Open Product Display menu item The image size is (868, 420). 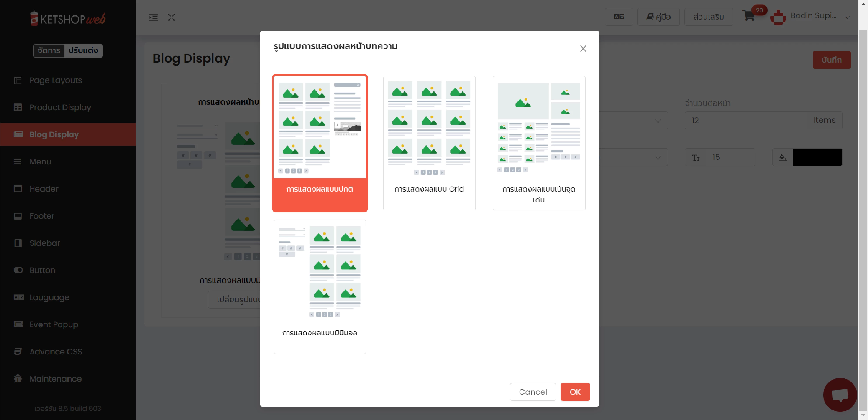point(68,107)
